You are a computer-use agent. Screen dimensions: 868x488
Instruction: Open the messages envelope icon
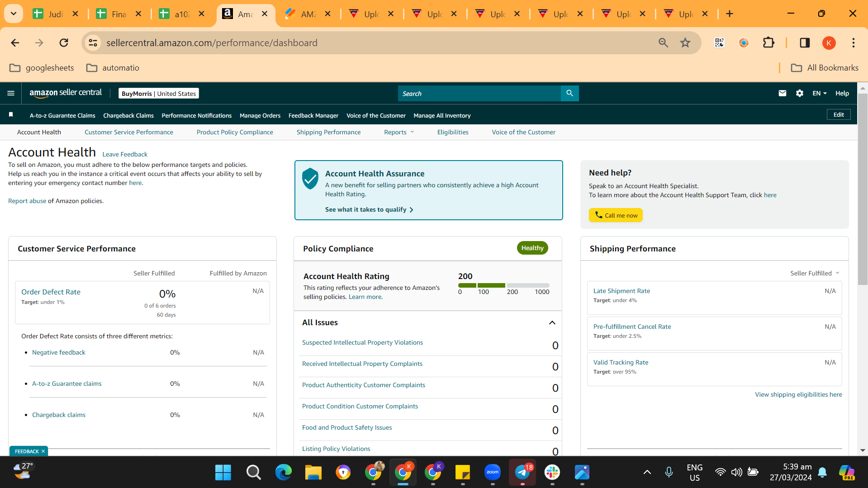(783, 93)
